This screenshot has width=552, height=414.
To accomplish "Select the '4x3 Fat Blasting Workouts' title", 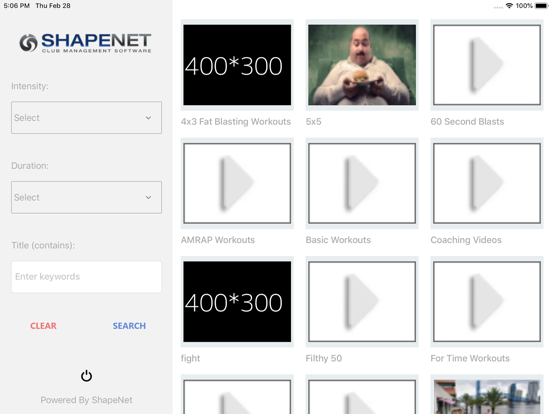I will [x=236, y=121].
